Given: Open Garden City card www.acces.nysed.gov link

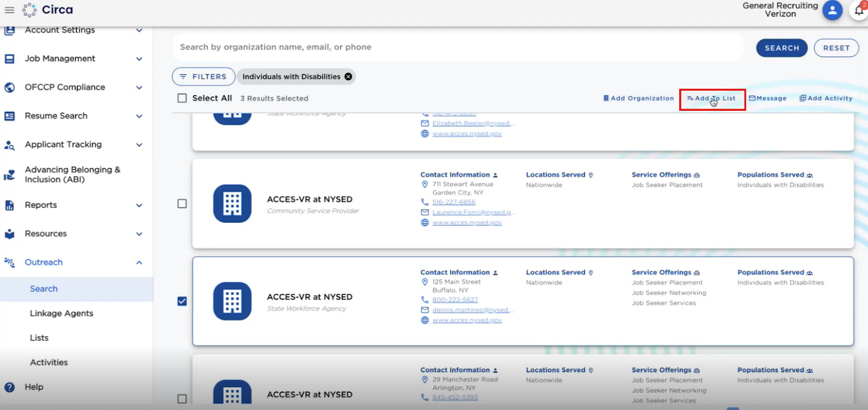Looking at the screenshot, I should click(x=467, y=223).
